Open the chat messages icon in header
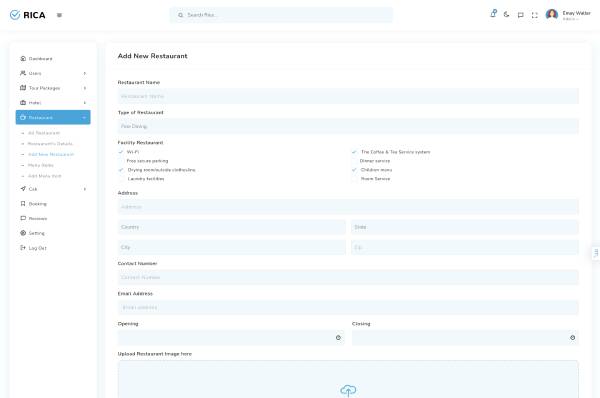The width and height of the screenshot is (600, 398). tap(520, 15)
